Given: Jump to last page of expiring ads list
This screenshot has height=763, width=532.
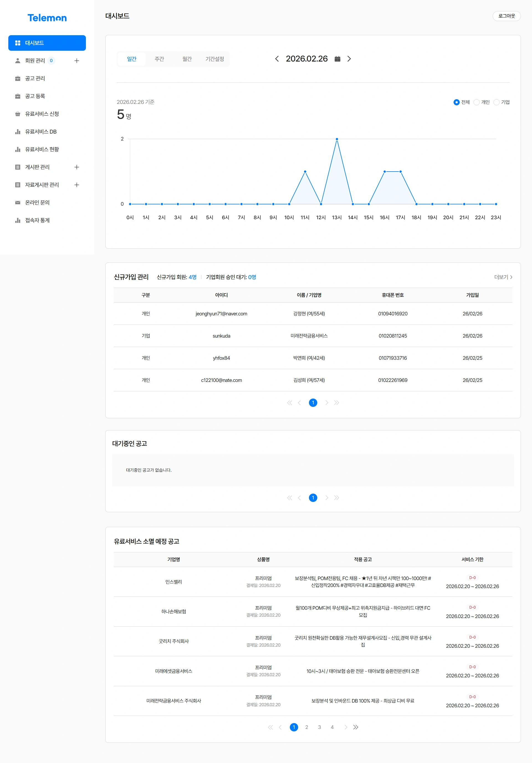Looking at the screenshot, I should pyautogui.click(x=356, y=727).
